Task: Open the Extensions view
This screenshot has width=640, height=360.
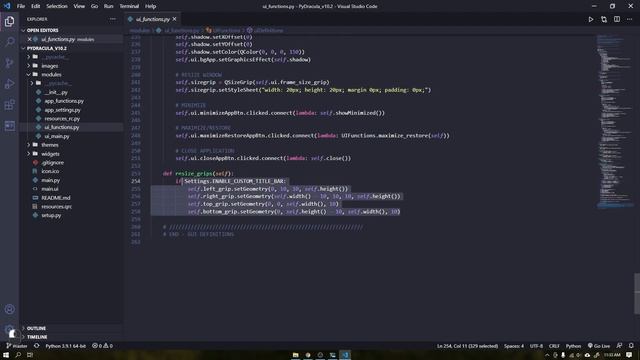Action: (9, 104)
